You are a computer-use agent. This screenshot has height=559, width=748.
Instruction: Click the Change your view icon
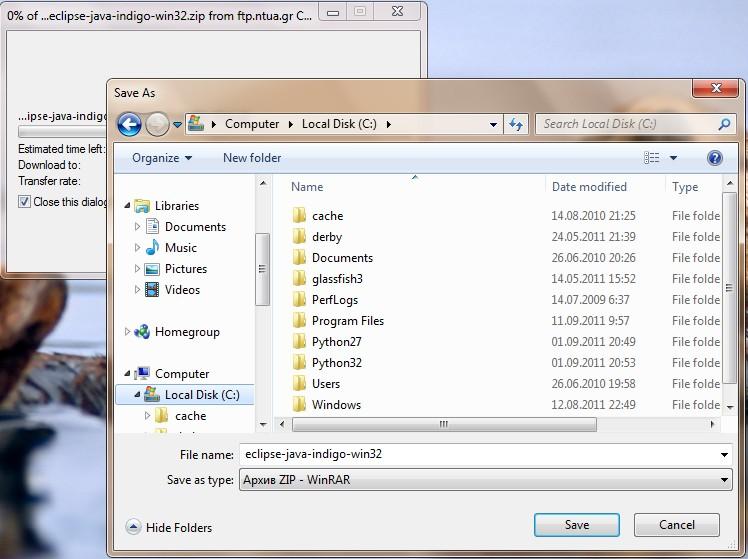[652, 157]
